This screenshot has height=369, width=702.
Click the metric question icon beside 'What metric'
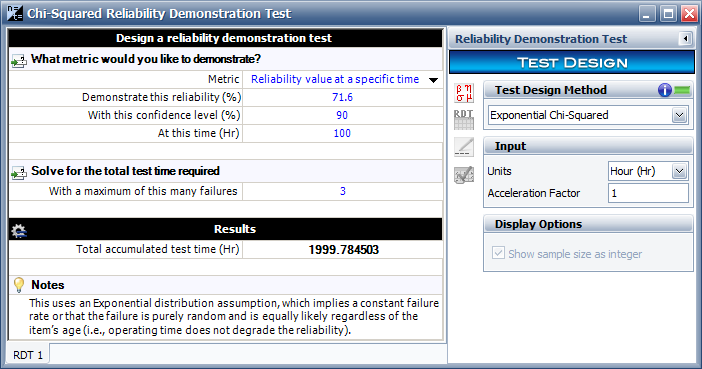19,60
